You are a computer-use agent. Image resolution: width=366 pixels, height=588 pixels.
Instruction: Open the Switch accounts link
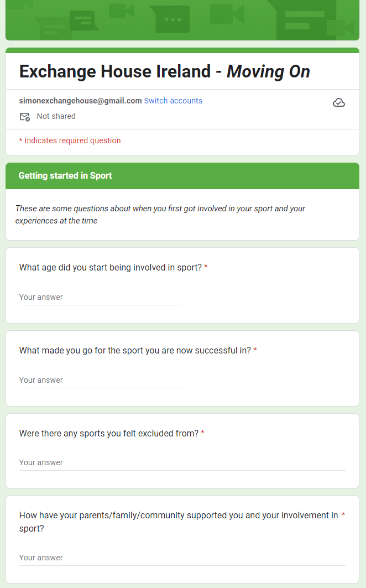click(173, 101)
